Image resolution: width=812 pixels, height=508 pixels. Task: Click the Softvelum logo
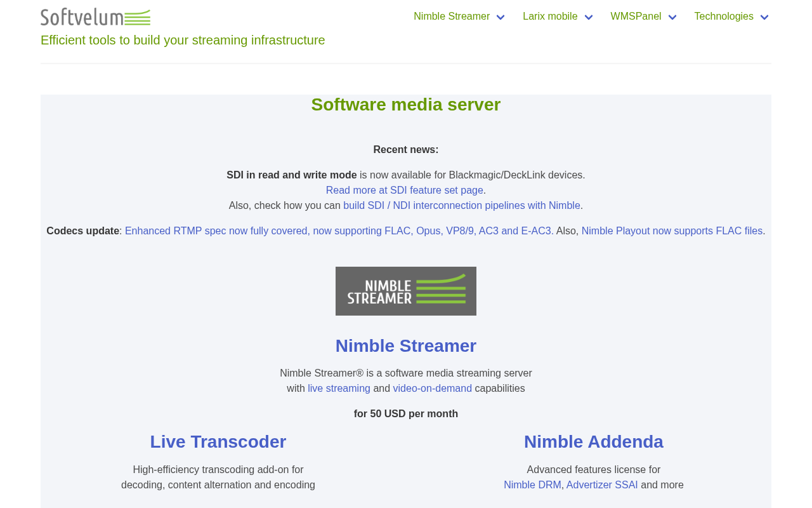coord(96,17)
